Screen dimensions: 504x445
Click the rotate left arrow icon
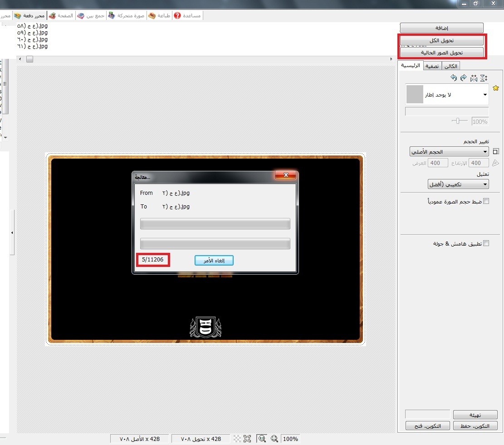point(454,78)
